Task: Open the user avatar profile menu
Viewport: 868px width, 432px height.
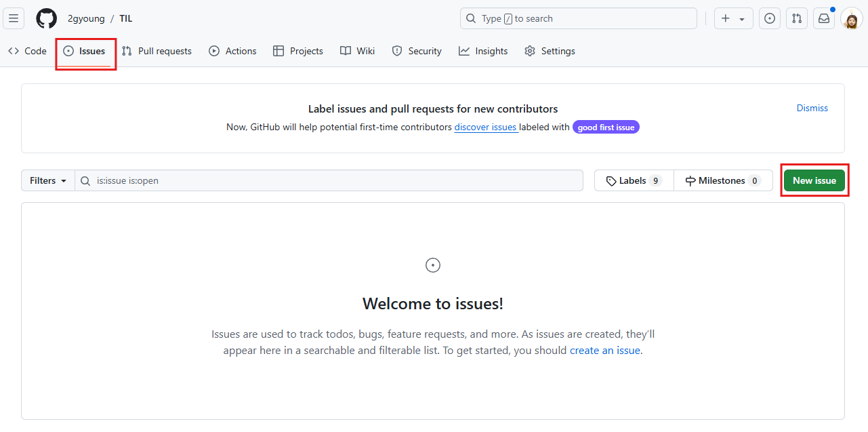Action: click(x=851, y=18)
